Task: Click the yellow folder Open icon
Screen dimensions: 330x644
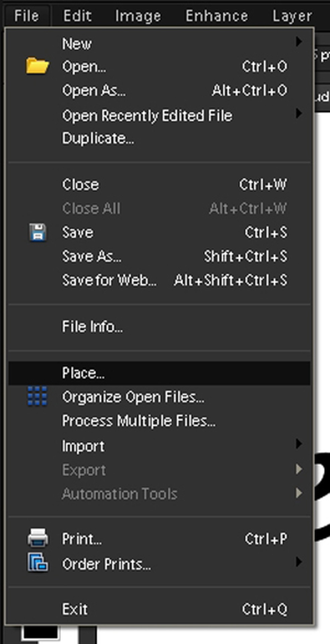Action: click(x=37, y=66)
